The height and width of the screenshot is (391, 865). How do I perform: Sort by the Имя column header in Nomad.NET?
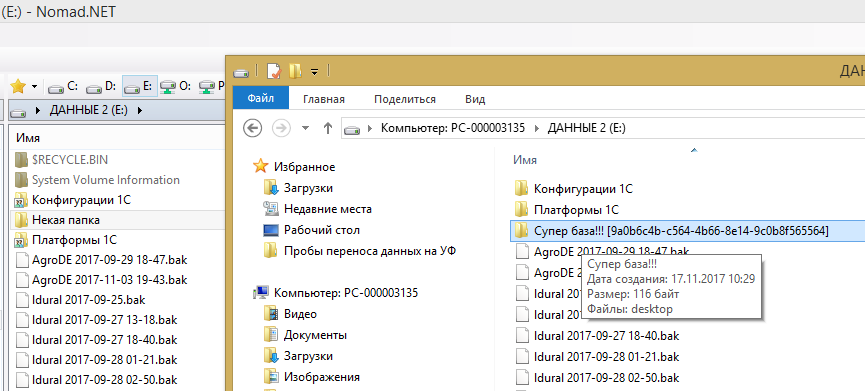(x=28, y=138)
